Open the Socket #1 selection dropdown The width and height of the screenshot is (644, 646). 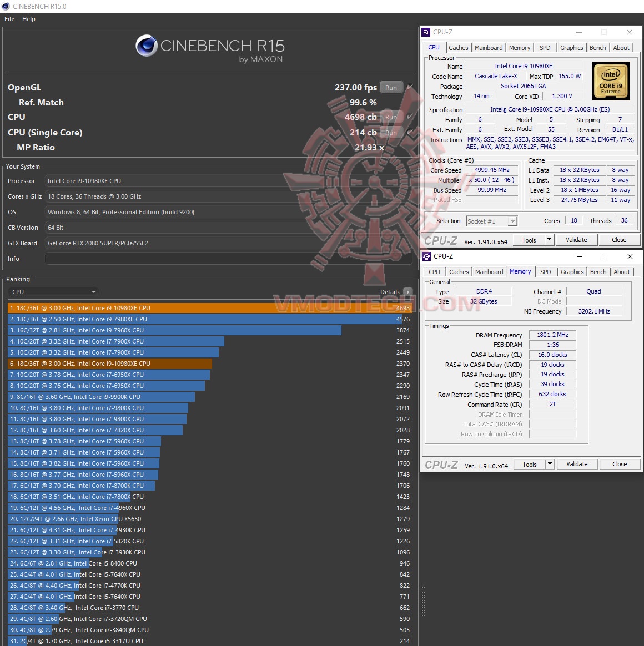491,221
